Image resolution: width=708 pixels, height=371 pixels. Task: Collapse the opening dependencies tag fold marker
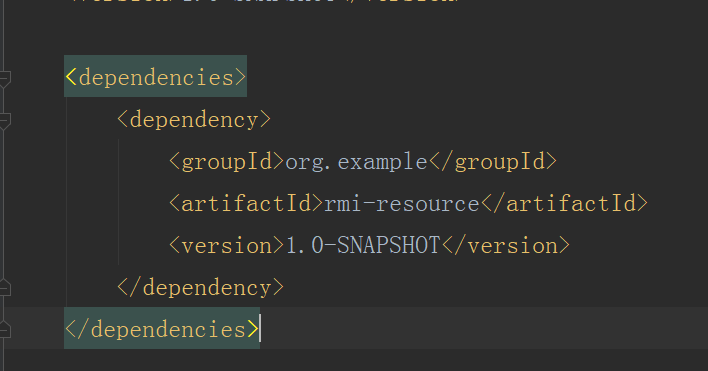point(5,79)
